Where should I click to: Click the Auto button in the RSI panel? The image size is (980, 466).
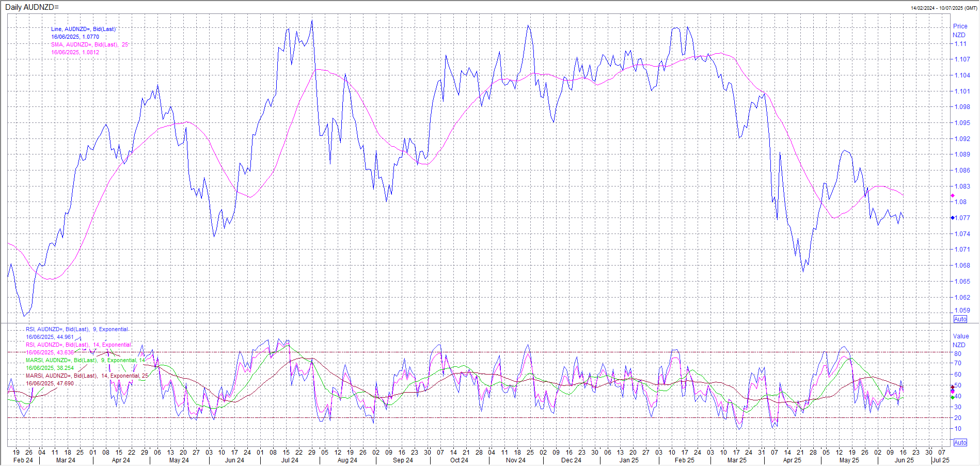click(x=960, y=443)
